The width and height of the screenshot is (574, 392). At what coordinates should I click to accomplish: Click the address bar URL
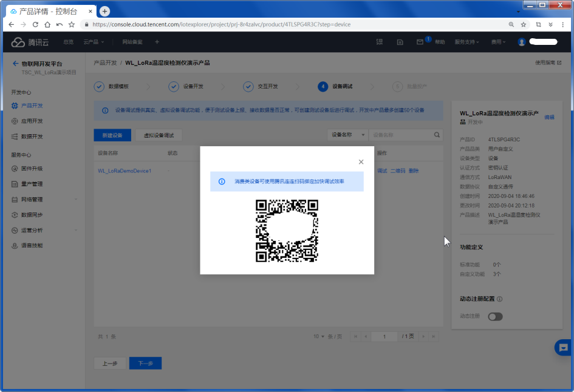[x=222, y=24]
